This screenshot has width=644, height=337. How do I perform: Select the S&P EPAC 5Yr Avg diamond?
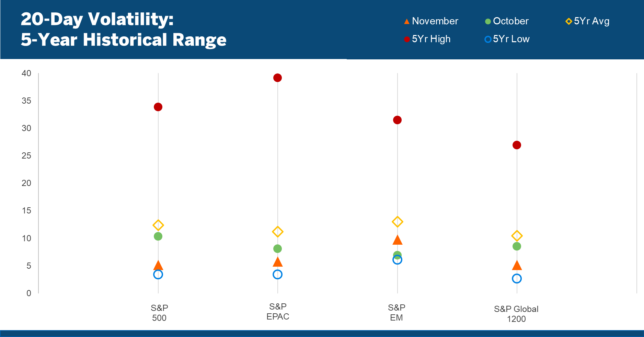pyautogui.click(x=277, y=232)
